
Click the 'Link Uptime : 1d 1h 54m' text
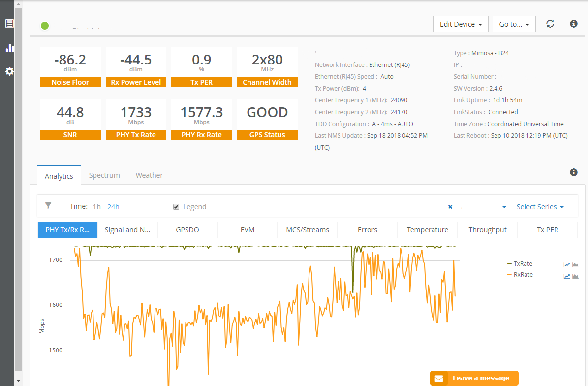pyautogui.click(x=488, y=100)
